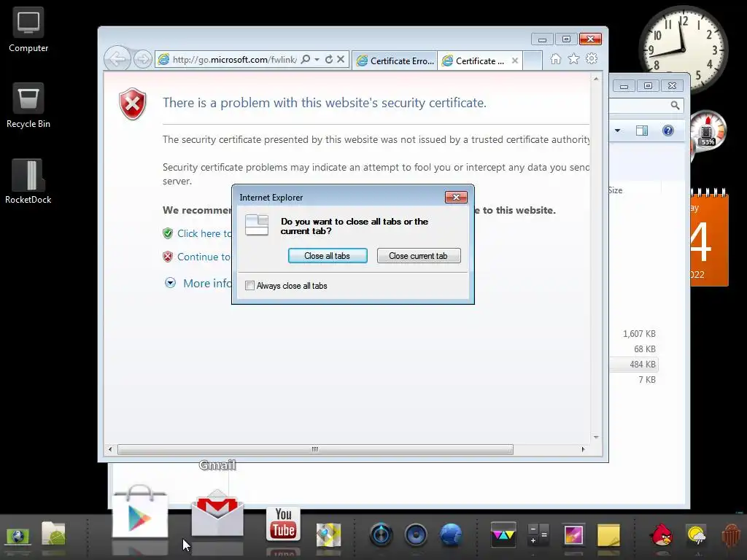747x560 pixels.
Task: Select the Recycle Bin desktop icon
Action: (28, 105)
